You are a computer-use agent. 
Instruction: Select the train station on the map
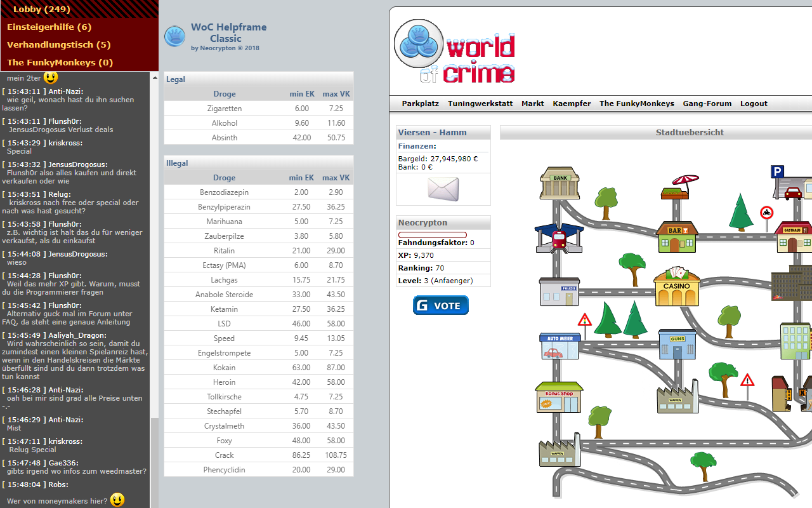point(559,238)
